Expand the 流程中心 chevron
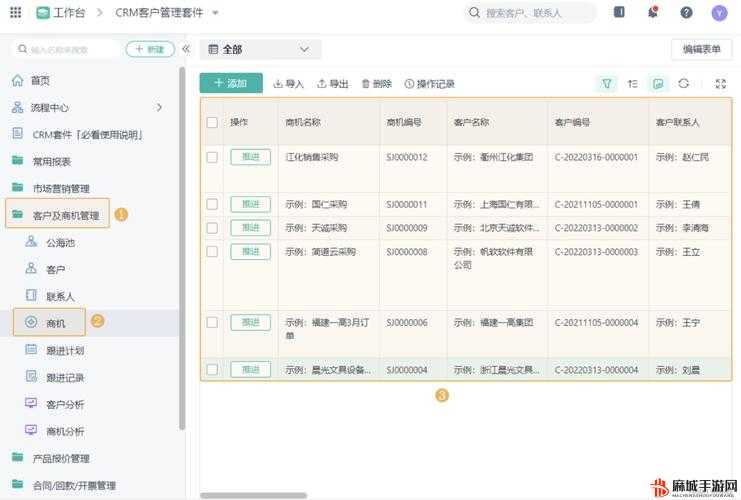This screenshot has height=500, width=741. coord(159,108)
